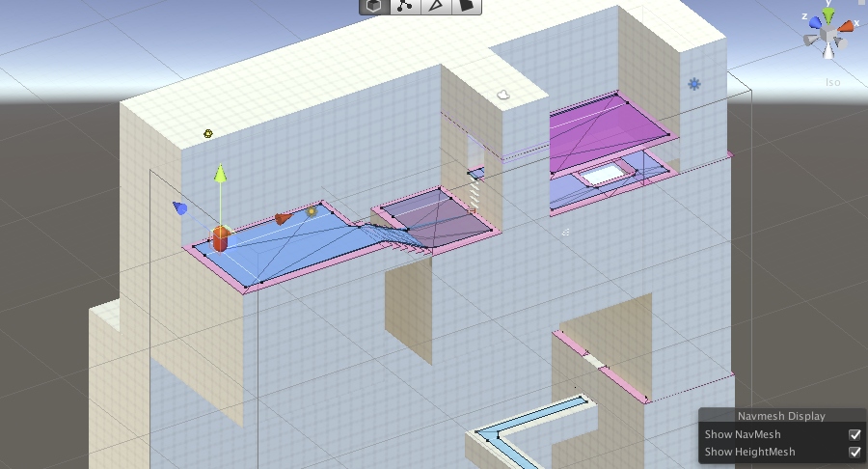Select the white opening in the lavender platform
868x469 pixels.
pyautogui.click(x=605, y=175)
